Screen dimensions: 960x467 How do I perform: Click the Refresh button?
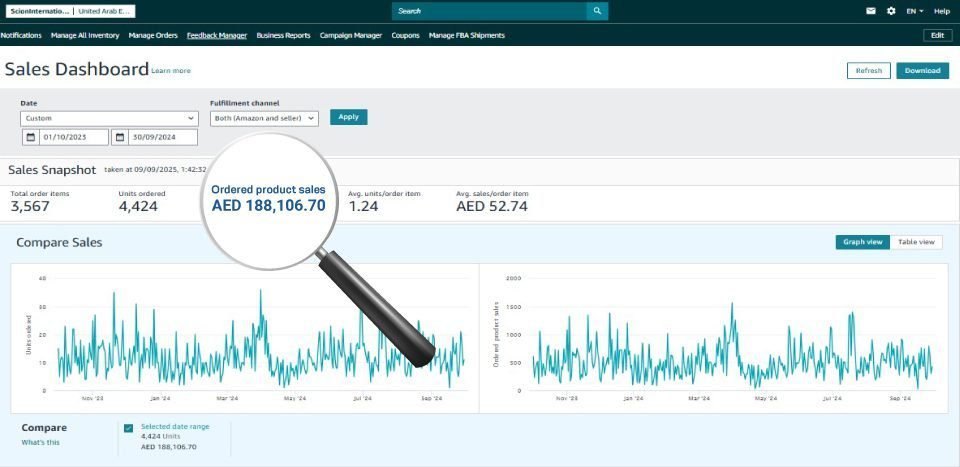[868, 71]
